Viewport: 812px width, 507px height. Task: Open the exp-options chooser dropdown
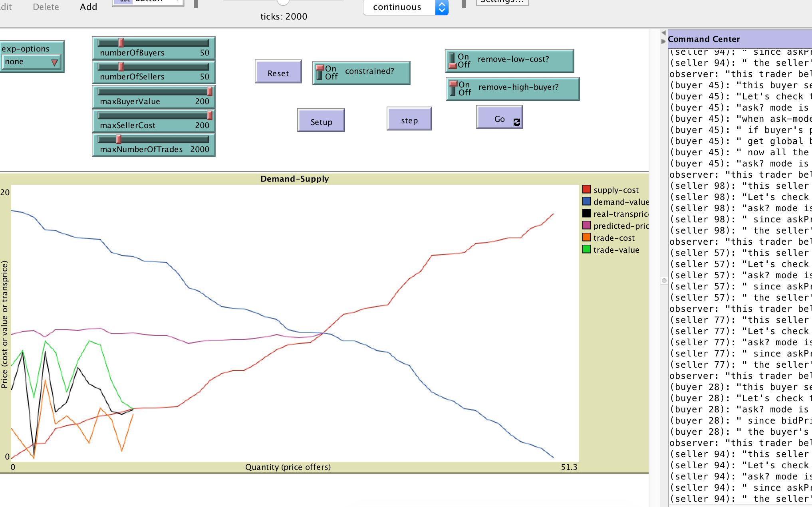coord(32,62)
